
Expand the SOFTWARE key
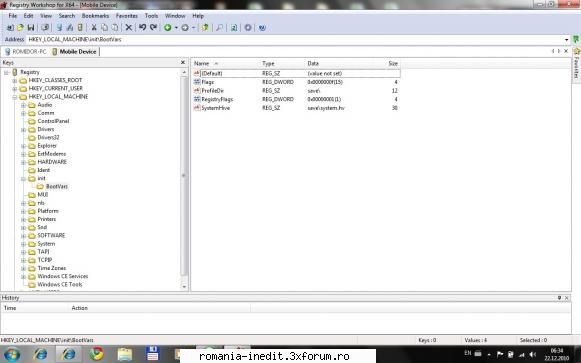[23, 235]
